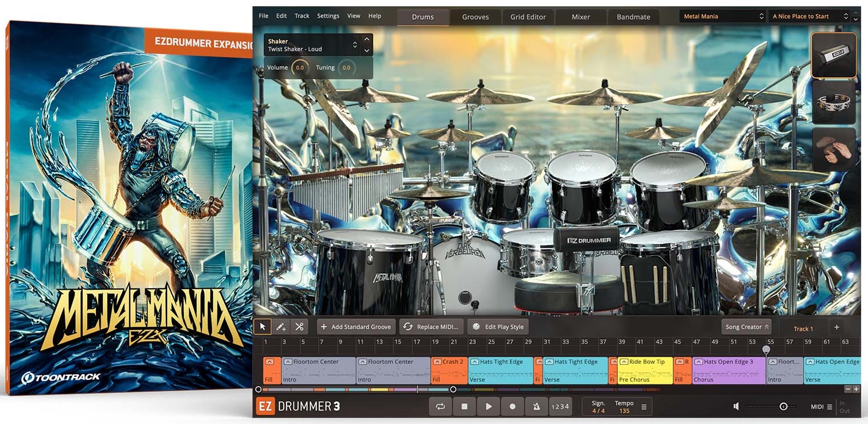Adjust the Volume knob
The image size is (868, 424).
click(x=300, y=68)
